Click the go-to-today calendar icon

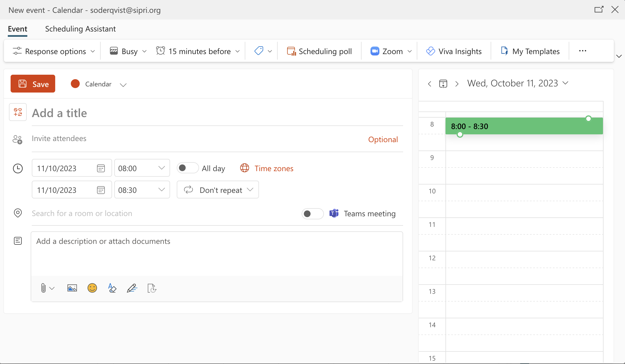pos(443,84)
